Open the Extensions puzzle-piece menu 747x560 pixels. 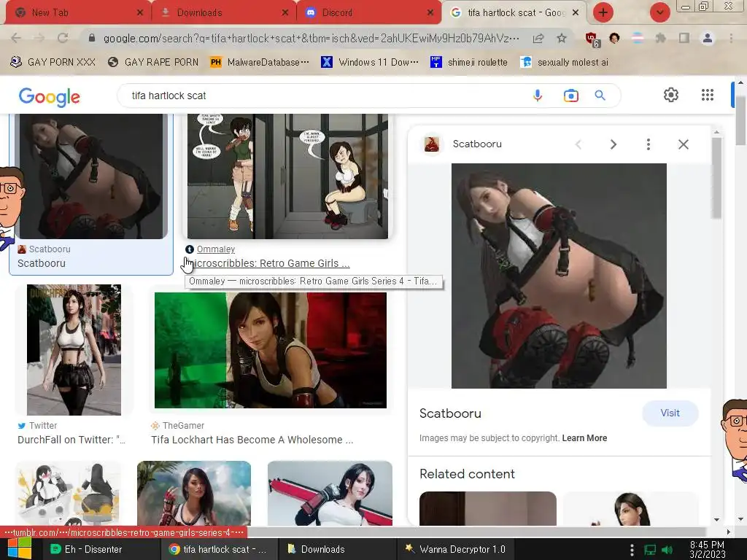(x=660, y=38)
